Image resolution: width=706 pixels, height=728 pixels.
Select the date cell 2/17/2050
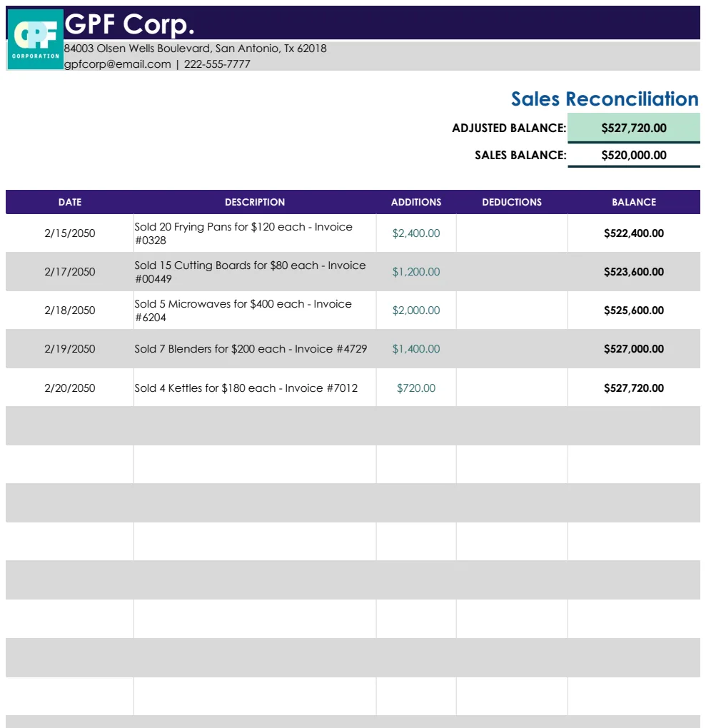click(x=70, y=272)
